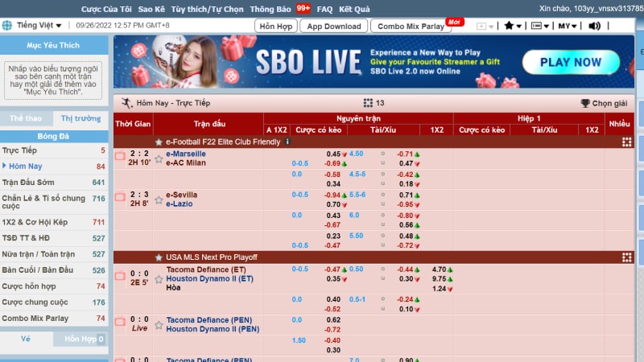Switch to the Thể thao tab

coord(26,118)
